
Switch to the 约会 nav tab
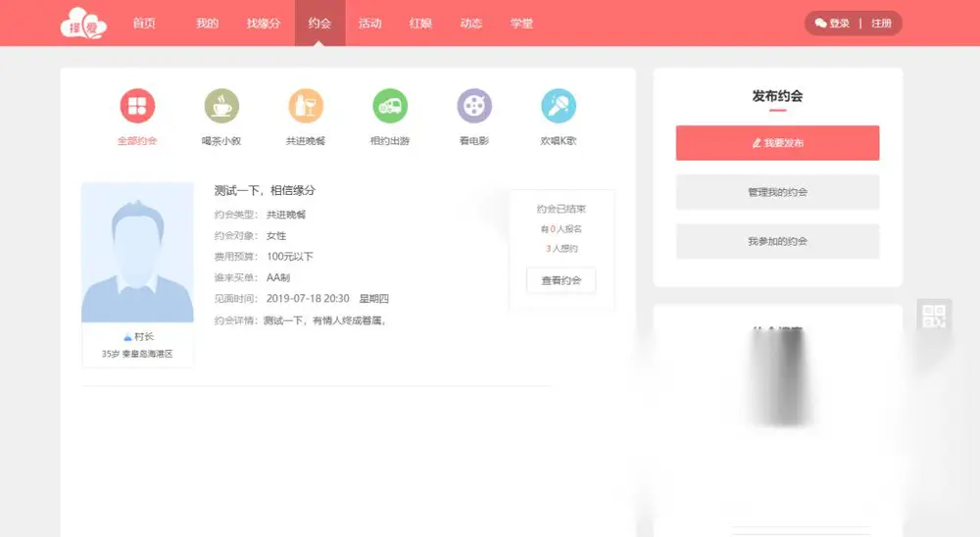[319, 24]
